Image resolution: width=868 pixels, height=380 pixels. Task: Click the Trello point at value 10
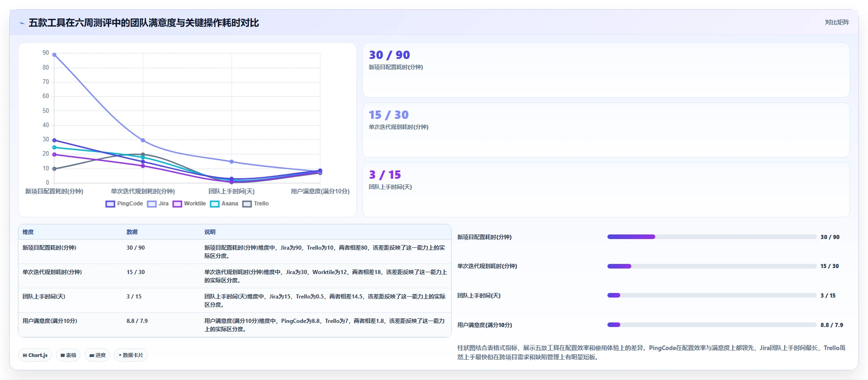tap(54, 169)
